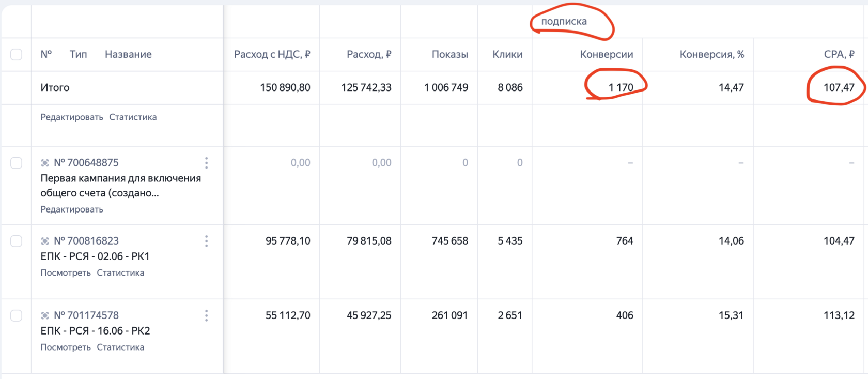The image size is (868, 379).
Task: Open three-dot menu for ЕПК - РСЯ - 16.06 - РК2
Action: coord(206,315)
